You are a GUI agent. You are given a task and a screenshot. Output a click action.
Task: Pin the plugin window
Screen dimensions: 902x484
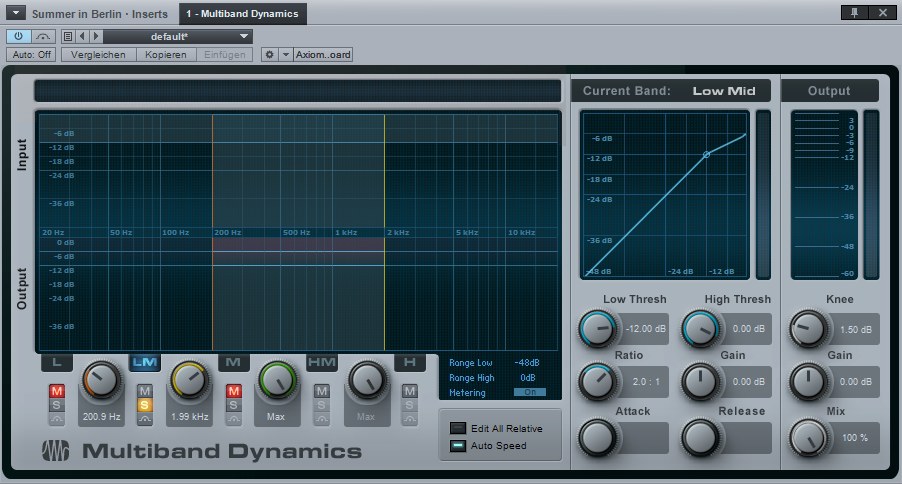[854, 12]
